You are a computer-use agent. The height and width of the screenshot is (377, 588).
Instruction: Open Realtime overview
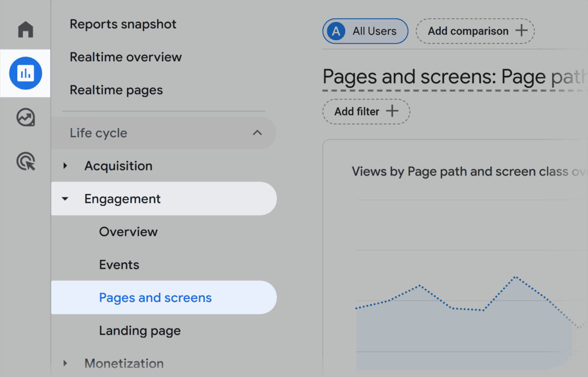click(x=125, y=57)
